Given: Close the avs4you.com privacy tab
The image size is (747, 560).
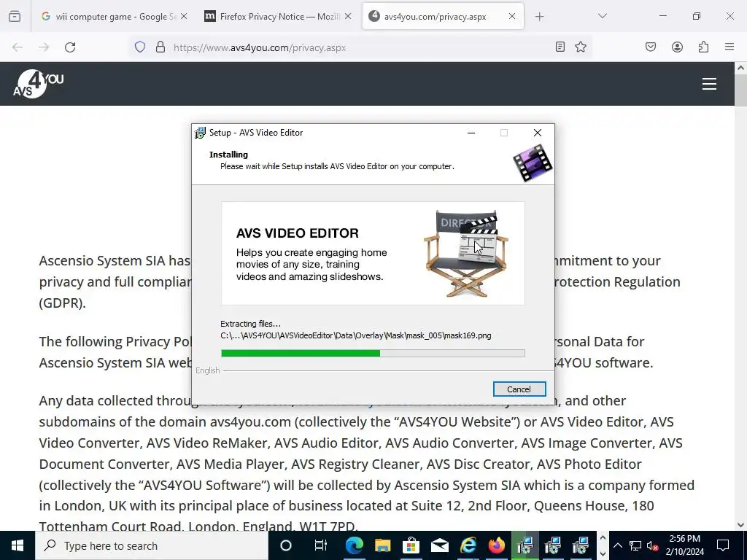Looking at the screenshot, I should coord(512,16).
